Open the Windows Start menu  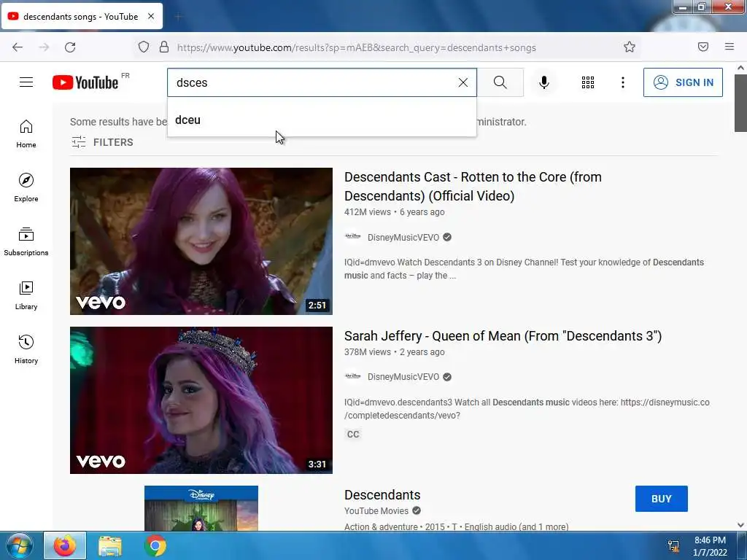(20, 545)
